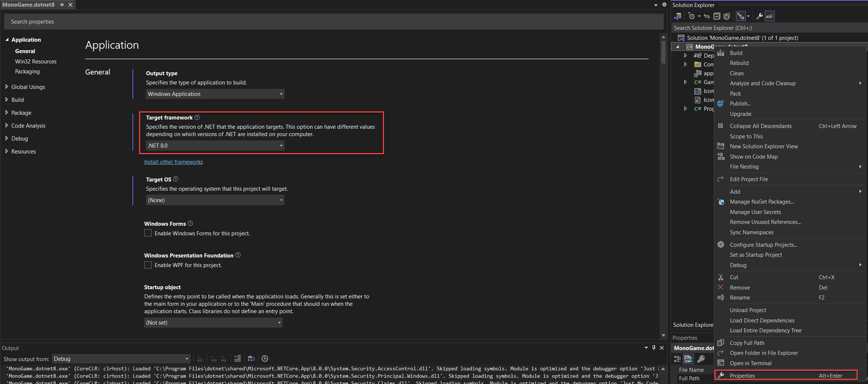This screenshot has height=384, width=868.
Task: Click the Collapse All icon in Solution Explorer
Action: click(717, 16)
